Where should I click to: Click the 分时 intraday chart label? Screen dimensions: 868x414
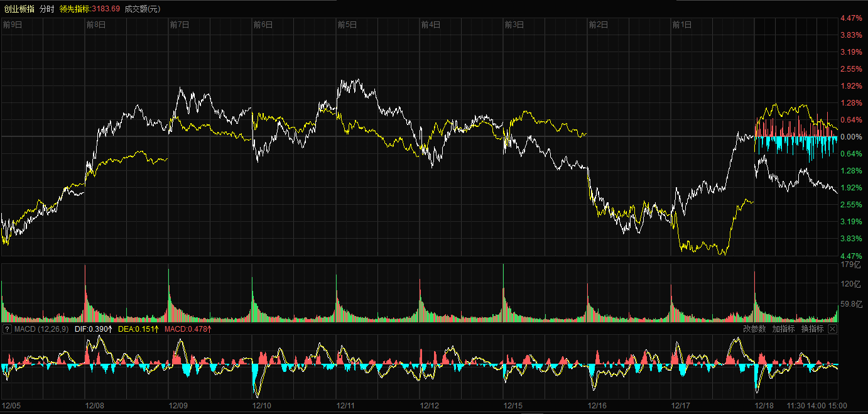[47, 9]
